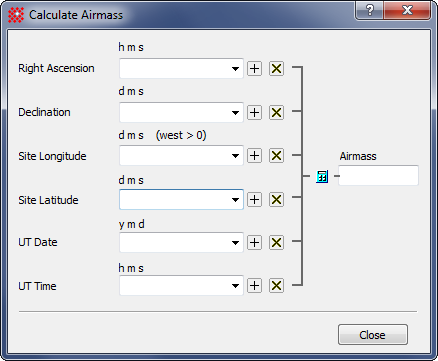This screenshot has height=361, width=438.
Task: Expand the UT Time dropdown arrow
Action: pos(235,286)
